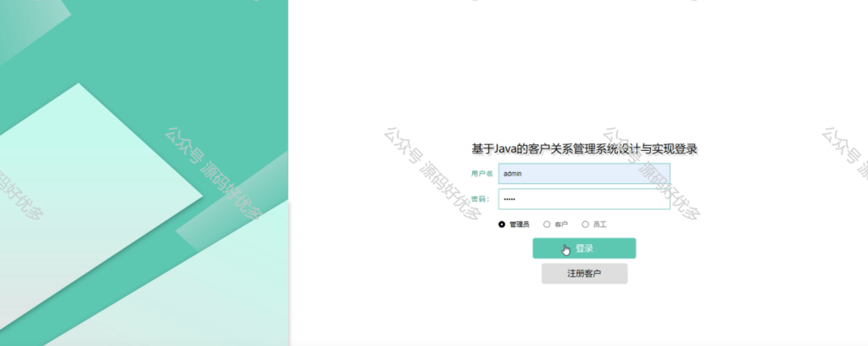This screenshot has height=346, width=868.
Task: Click the username field containing admin
Action: pos(584,173)
